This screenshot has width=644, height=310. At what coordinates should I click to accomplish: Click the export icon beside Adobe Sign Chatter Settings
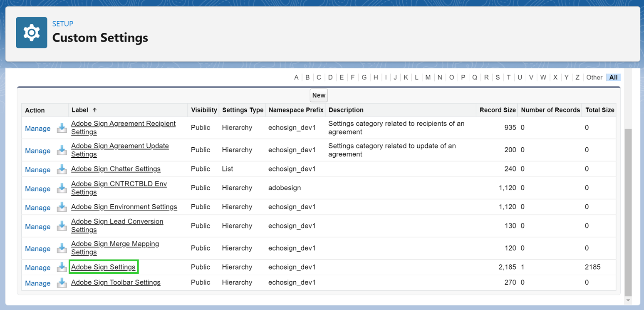point(62,170)
